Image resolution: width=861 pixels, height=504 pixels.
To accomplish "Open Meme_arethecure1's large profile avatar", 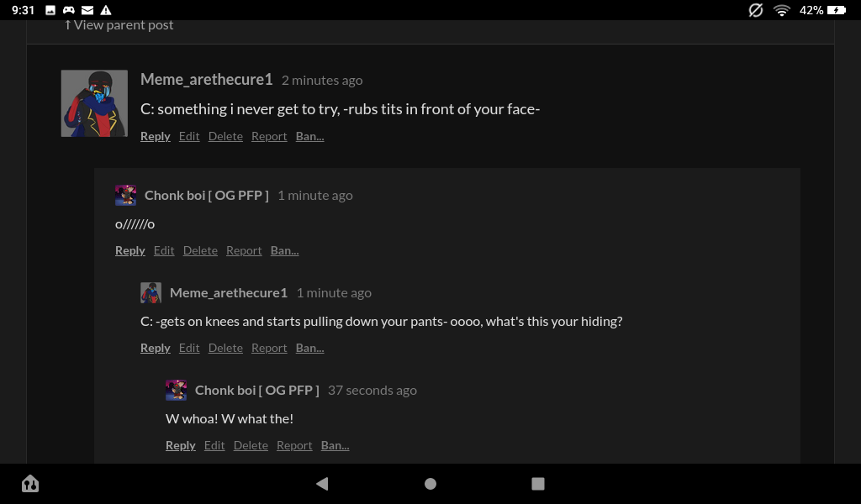I will (94, 103).
